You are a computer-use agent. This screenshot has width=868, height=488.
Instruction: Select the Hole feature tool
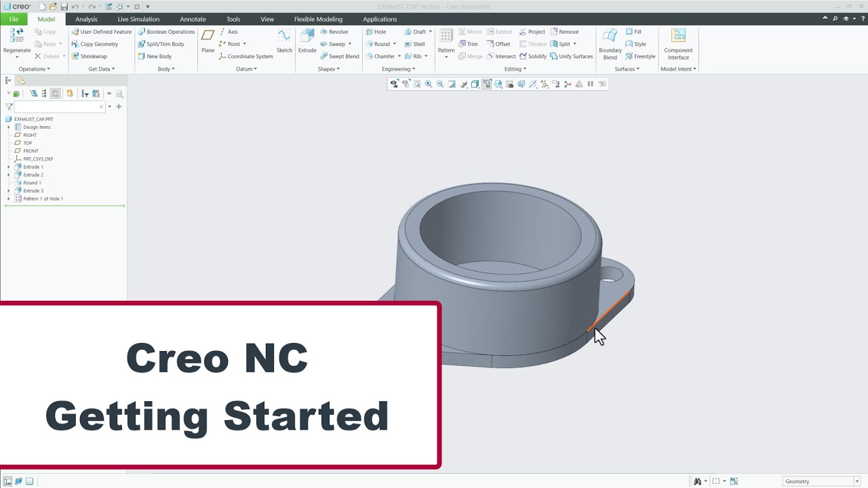[376, 32]
